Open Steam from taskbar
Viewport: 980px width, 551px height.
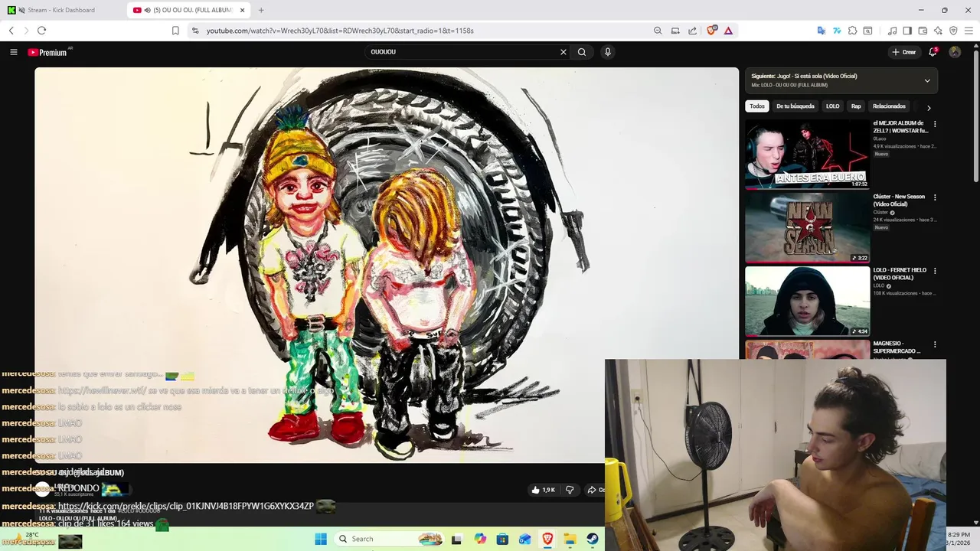click(x=593, y=539)
